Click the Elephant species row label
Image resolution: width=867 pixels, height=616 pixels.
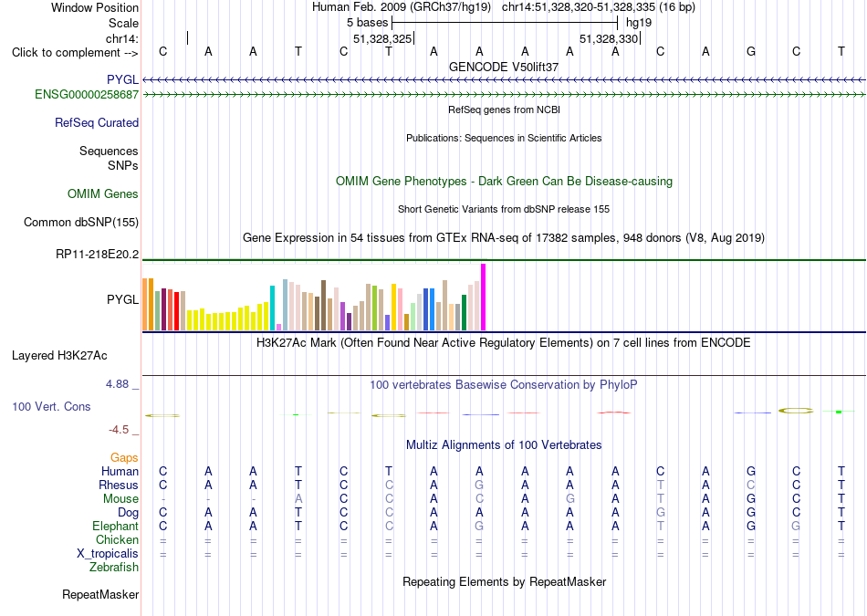point(116,526)
